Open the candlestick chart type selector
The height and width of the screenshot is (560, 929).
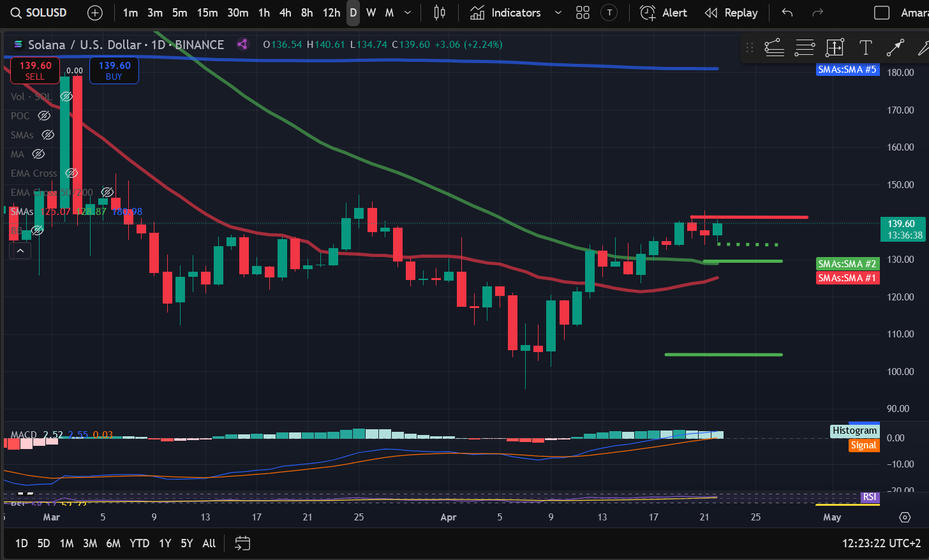(x=440, y=13)
